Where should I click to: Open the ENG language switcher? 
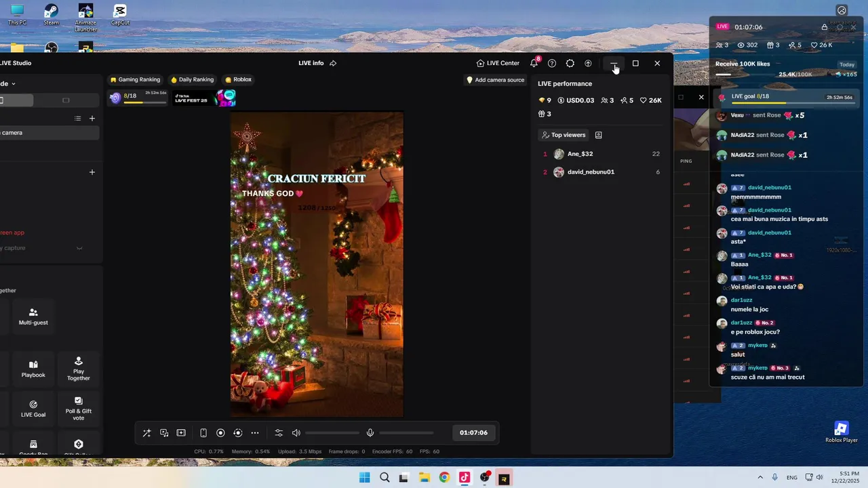(x=792, y=477)
